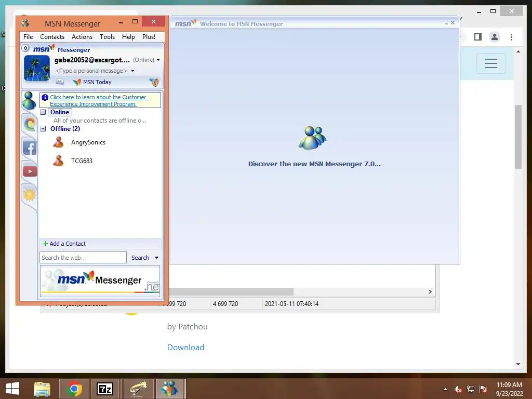
Task: Click the browser scrollbar down arrow
Action: click(518, 364)
